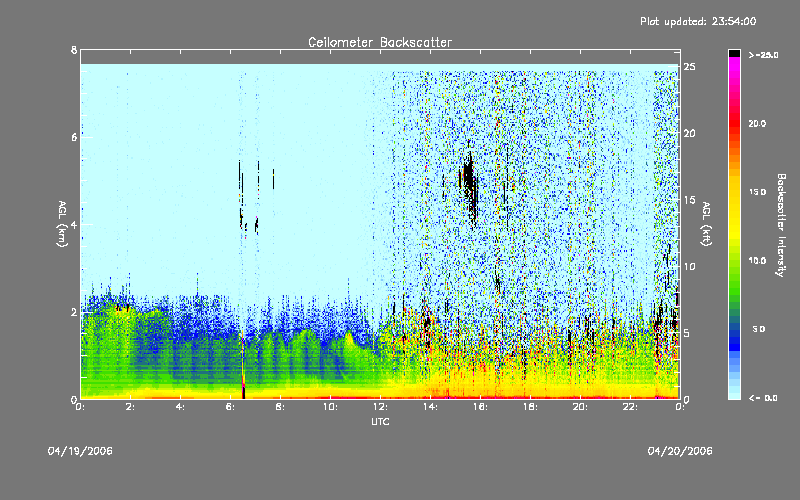The height and width of the screenshot is (500, 800).
Task: Click the '>=25.0' colorbar maximum label
Action: pyautogui.click(x=763, y=55)
